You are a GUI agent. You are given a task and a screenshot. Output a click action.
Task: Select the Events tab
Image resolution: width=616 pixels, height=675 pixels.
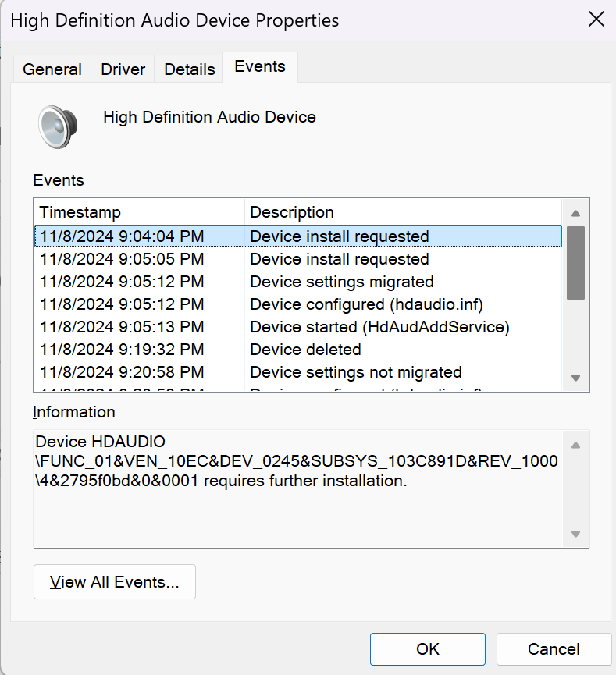259,67
